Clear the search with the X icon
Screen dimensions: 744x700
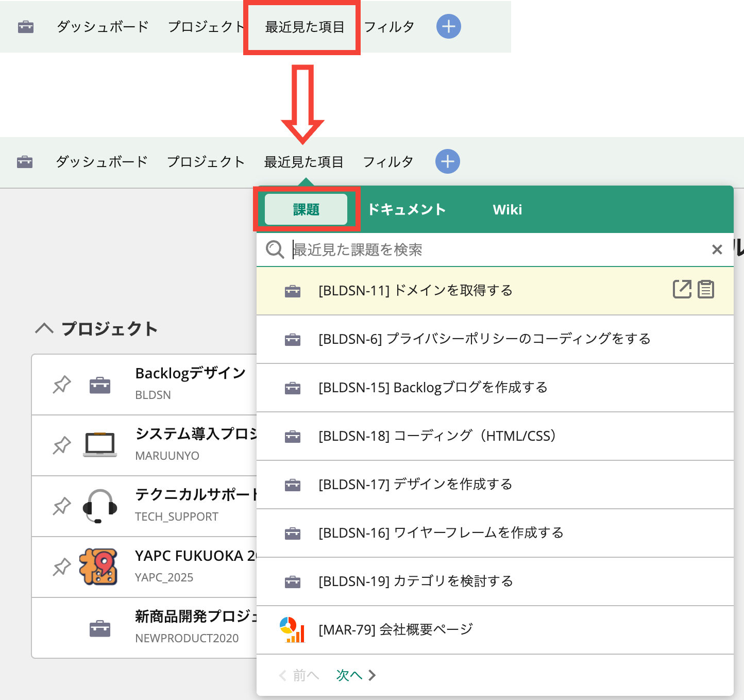click(x=717, y=249)
